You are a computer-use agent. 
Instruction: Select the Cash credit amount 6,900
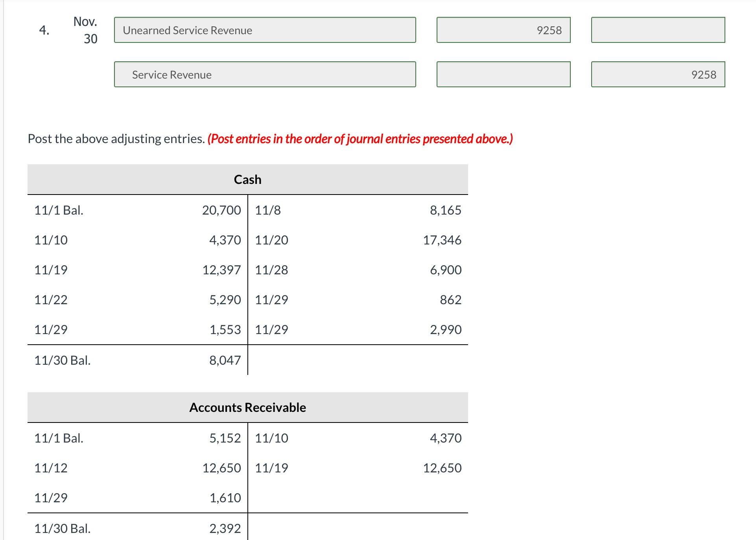point(446,270)
